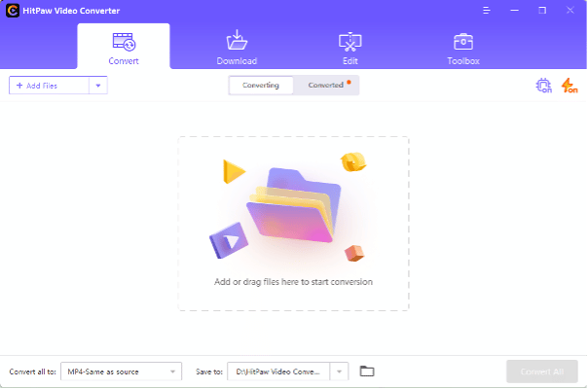The width and height of the screenshot is (588, 389).
Task: Show the Converting list
Action: (261, 86)
